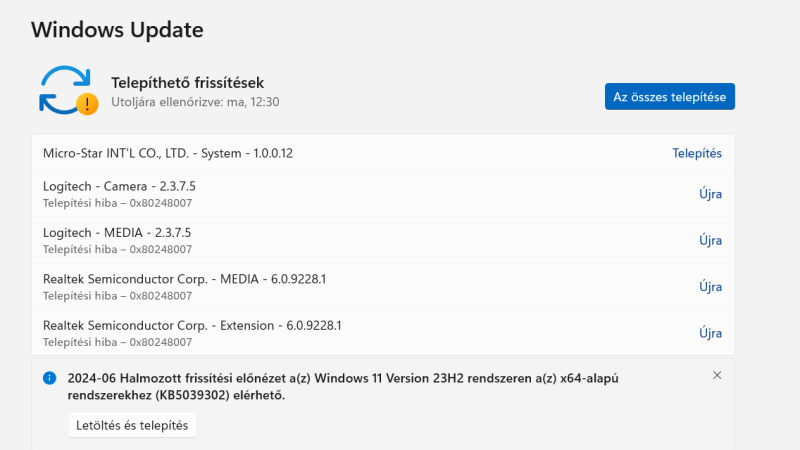Select the Realtek Extension 6.0.9228.1 entry

click(x=192, y=325)
